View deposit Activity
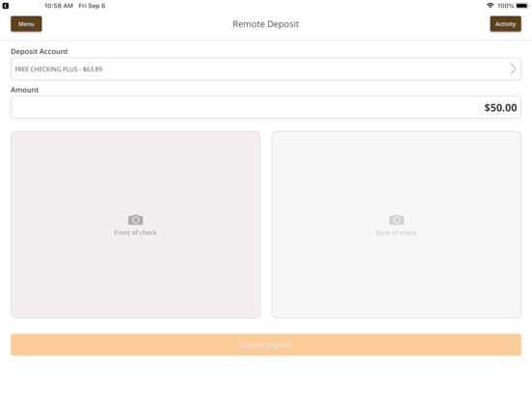The width and height of the screenshot is (532, 399). (505, 24)
